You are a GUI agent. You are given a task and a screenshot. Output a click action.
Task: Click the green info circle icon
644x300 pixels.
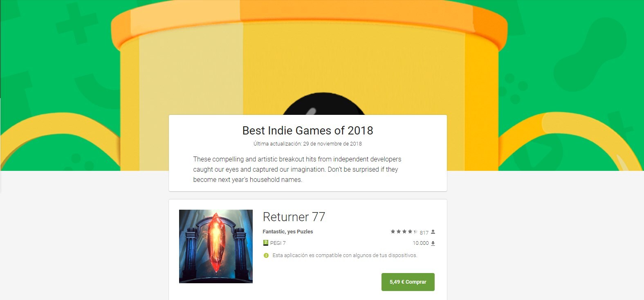pyautogui.click(x=266, y=255)
